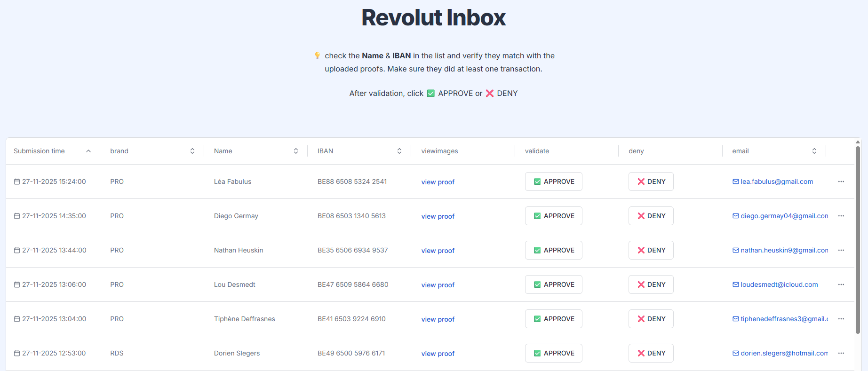Open view proof for Nathan Heuskin

pyautogui.click(x=438, y=251)
